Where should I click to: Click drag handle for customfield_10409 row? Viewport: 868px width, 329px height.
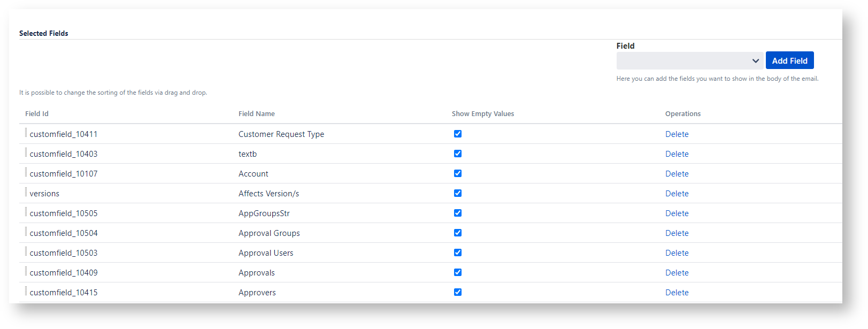(x=26, y=272)
